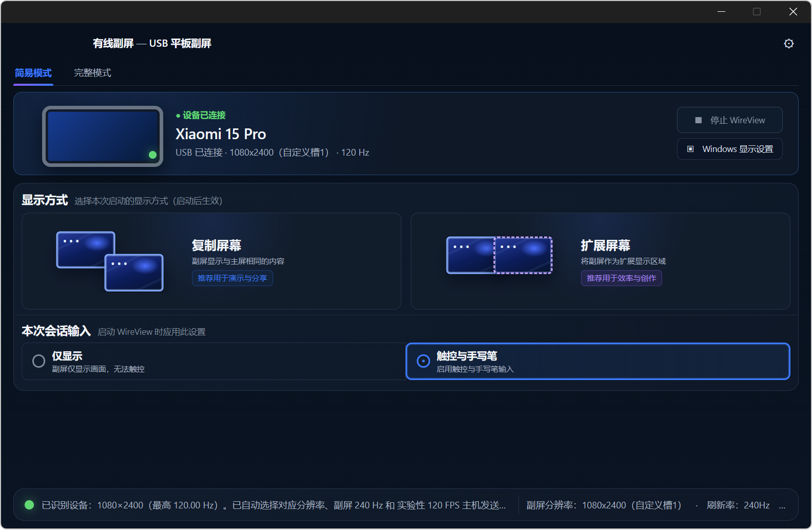The width and height of the screenshot is (812, 530).
Task: Click the 推荐用于效率与创作 tag
Action: [622, 278]
